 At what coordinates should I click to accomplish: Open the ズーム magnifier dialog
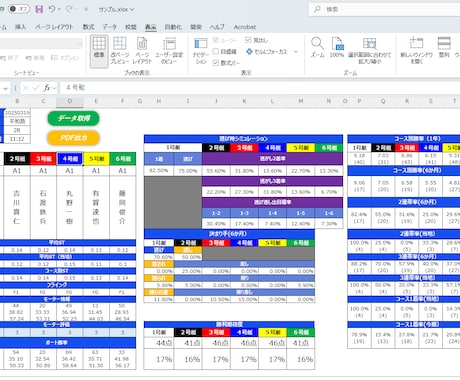tap(317, 48)
